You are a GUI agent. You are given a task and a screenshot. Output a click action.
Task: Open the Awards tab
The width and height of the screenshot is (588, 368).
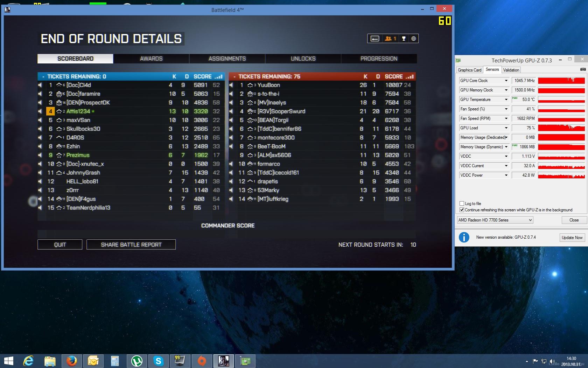[x=151, y=59]
